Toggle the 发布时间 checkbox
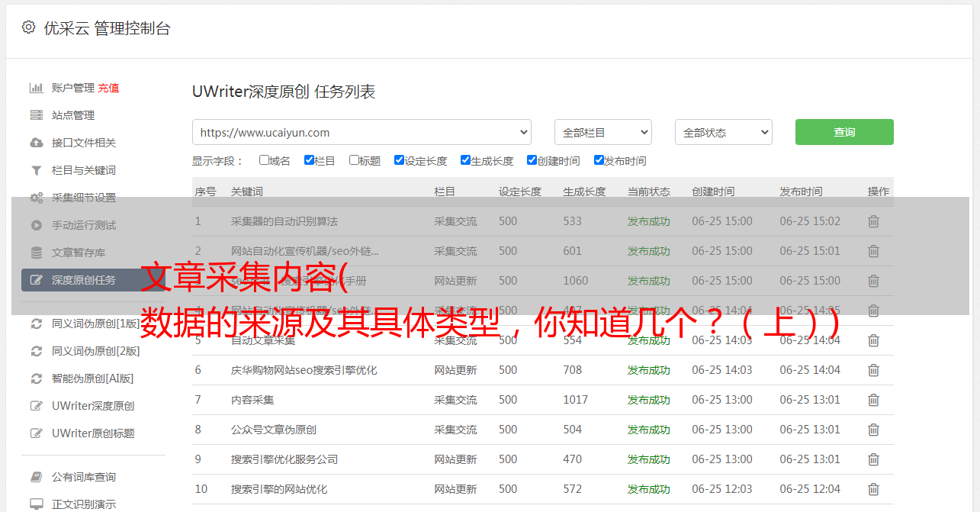This screenshot has width=980, height=512. pyautogui.click(x=599, y=160)
